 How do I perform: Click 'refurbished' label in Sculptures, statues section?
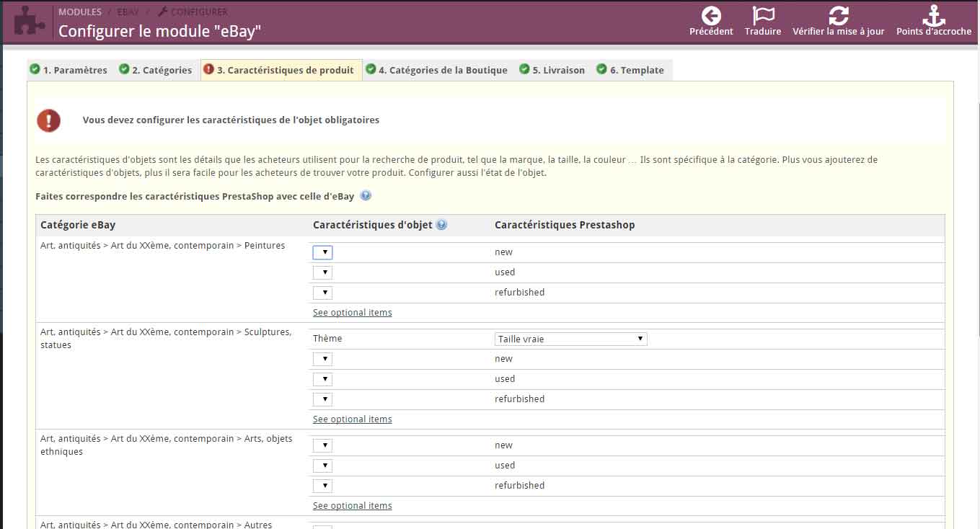point(519,399)
